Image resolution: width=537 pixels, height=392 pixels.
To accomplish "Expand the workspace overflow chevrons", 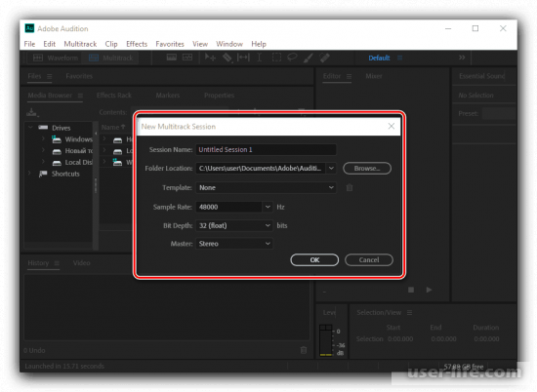I will tap(462, 58).
